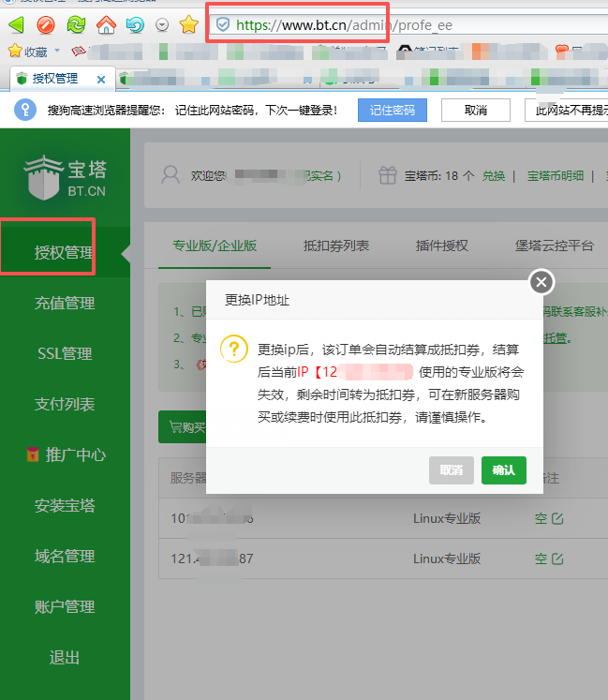The image size is (608, 700).
Task: Click the green refresh icon
Action: click(76, 24)
